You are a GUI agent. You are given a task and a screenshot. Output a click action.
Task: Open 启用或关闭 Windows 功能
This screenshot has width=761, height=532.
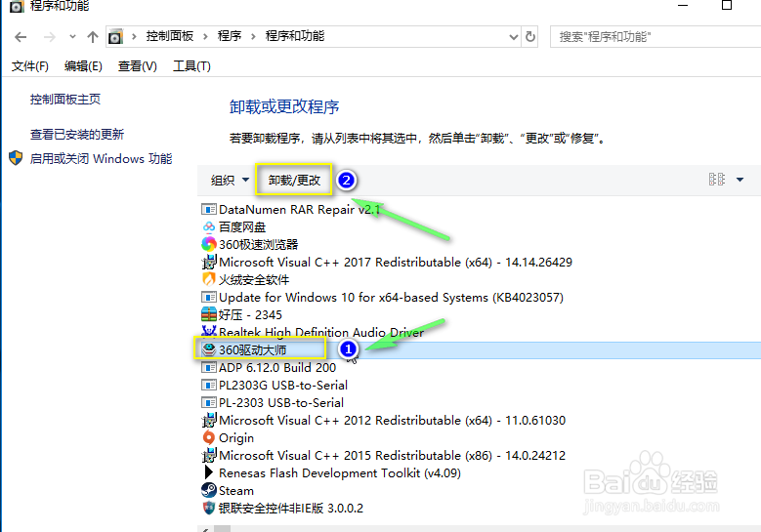click(x=101, y=158)
